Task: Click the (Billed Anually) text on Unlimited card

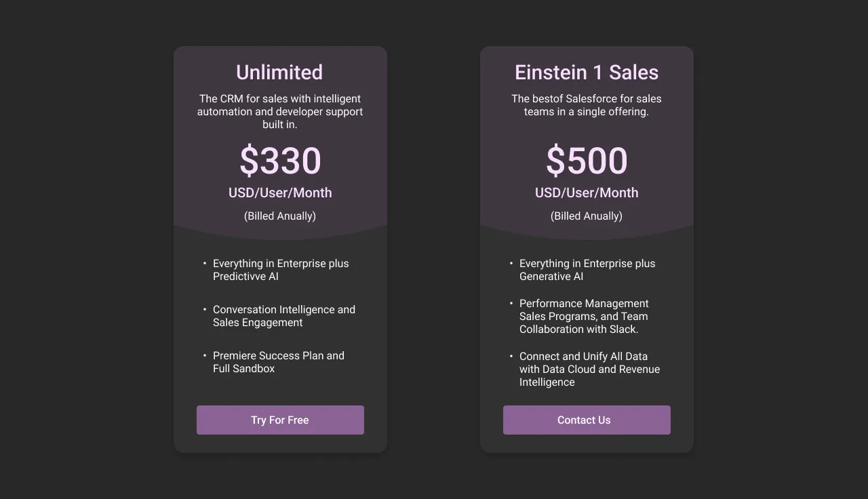Action: pyautogui.click(x=279, y=216)
